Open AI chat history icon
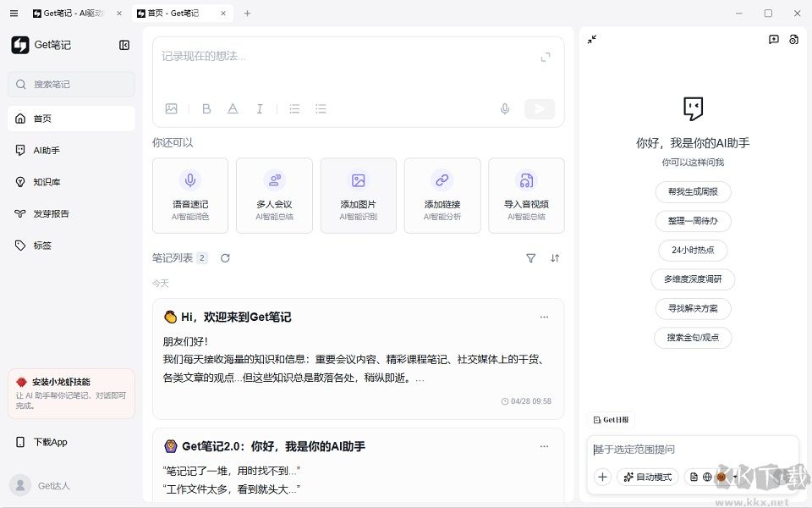This screenshot has width=812, height=508. pos(794,40)
